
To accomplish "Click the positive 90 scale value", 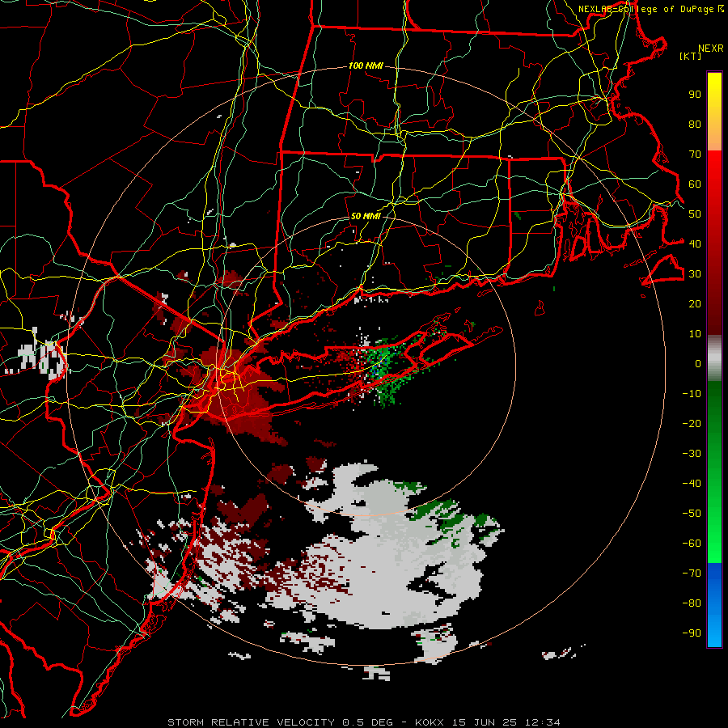I will (x=695, y=95).
